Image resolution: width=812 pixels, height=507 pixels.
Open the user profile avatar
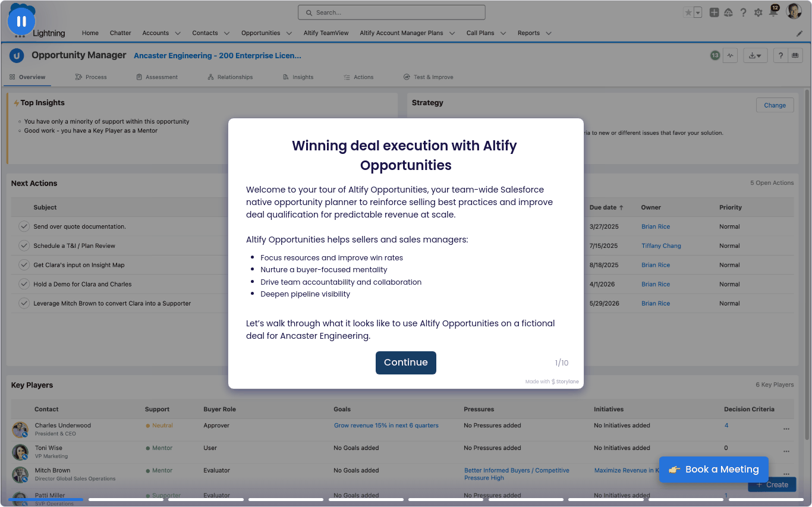(794, 11)
